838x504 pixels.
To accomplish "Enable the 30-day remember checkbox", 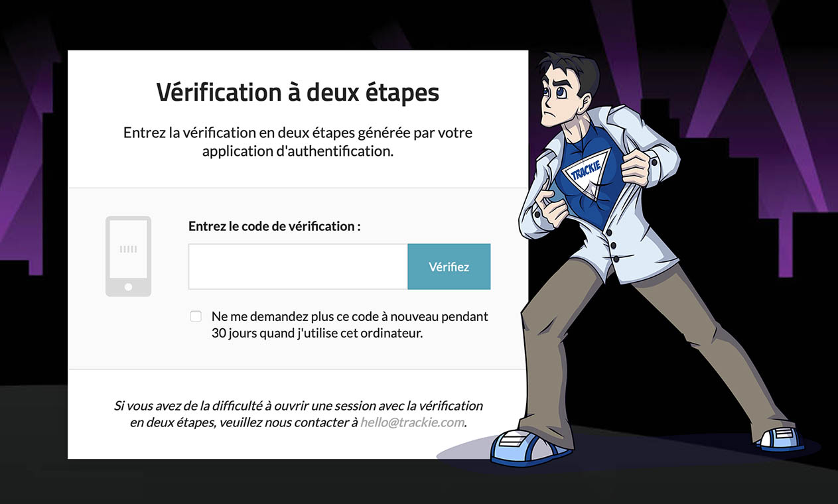I will 196,316.
